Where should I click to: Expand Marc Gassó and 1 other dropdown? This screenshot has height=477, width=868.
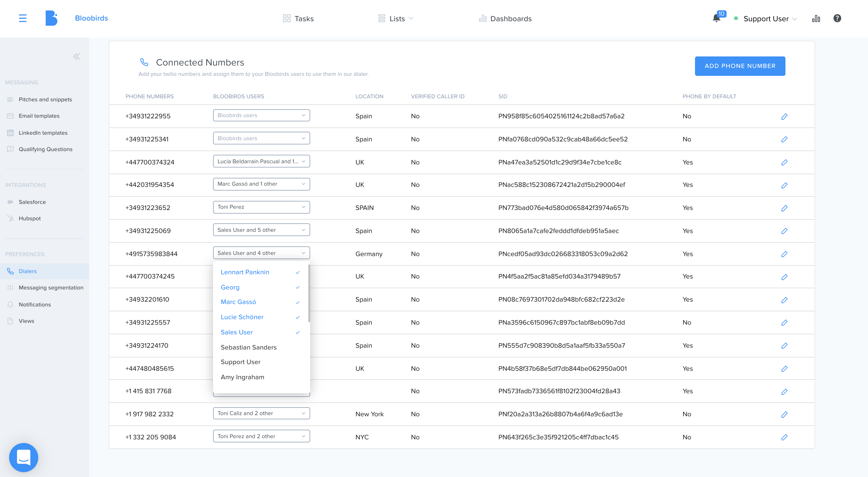tap(261, 184)
